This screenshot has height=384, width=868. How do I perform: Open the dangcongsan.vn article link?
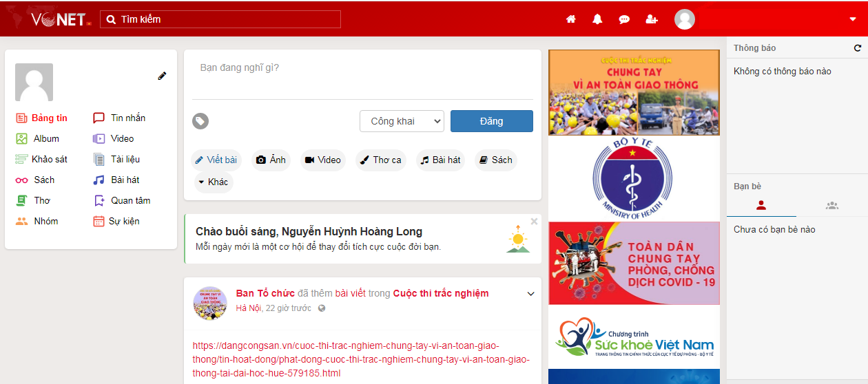361,359
